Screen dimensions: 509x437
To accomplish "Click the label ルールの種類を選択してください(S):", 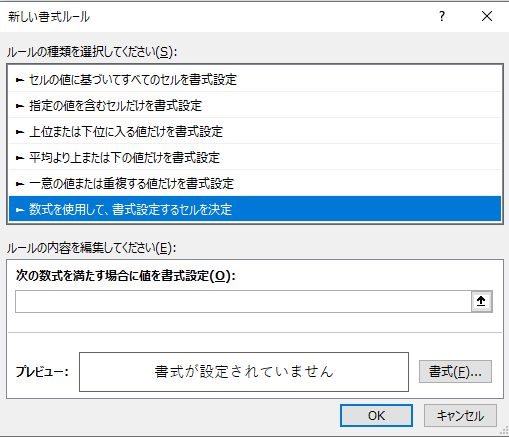I will (x=92, y=52).
